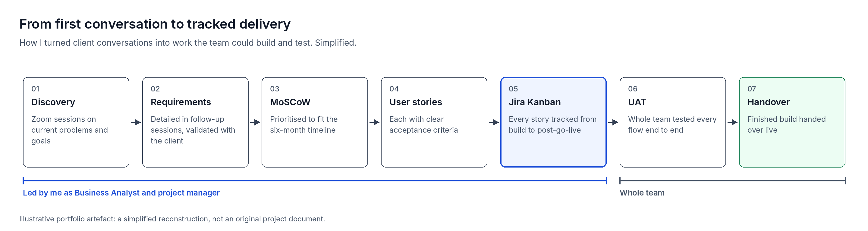
Task: Click the text "Prioritised to fit the six-month timeline"
Action: [303, 125]
